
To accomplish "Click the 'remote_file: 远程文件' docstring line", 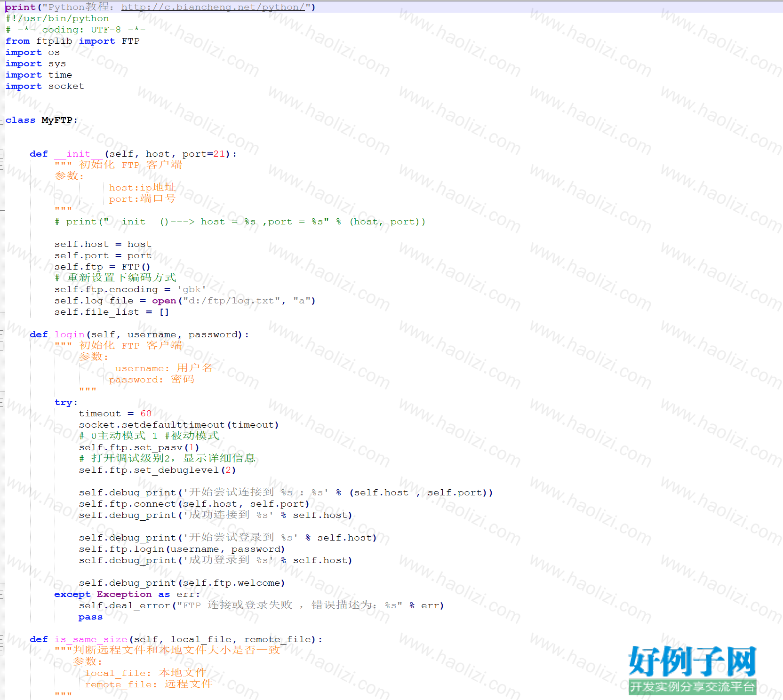I will tap(149, 684).
